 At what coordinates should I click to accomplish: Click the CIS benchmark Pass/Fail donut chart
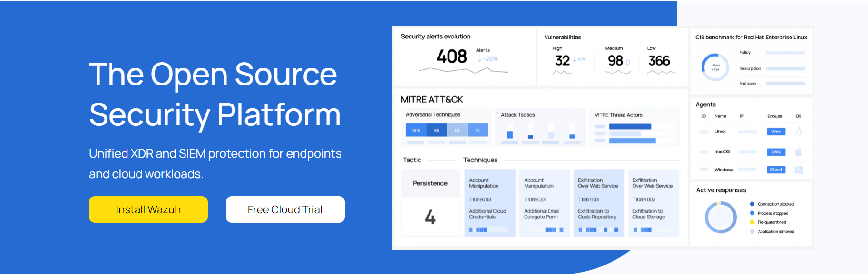click(x=715, y=67)
